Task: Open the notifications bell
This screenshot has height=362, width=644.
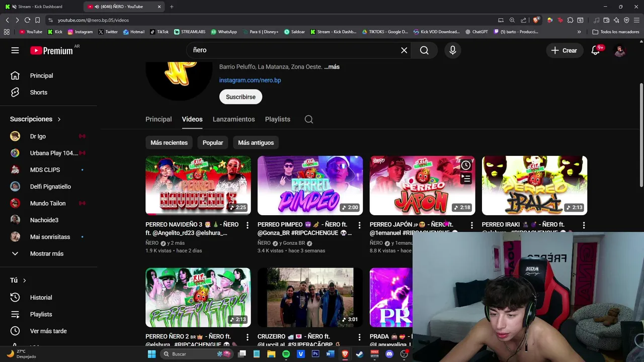Action: click(595, 50)
